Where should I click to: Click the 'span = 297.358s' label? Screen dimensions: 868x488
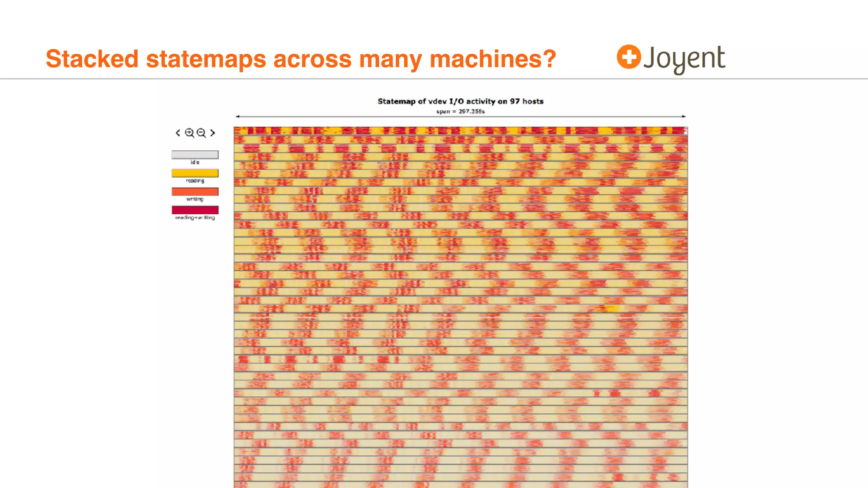(x=461, y=111)
